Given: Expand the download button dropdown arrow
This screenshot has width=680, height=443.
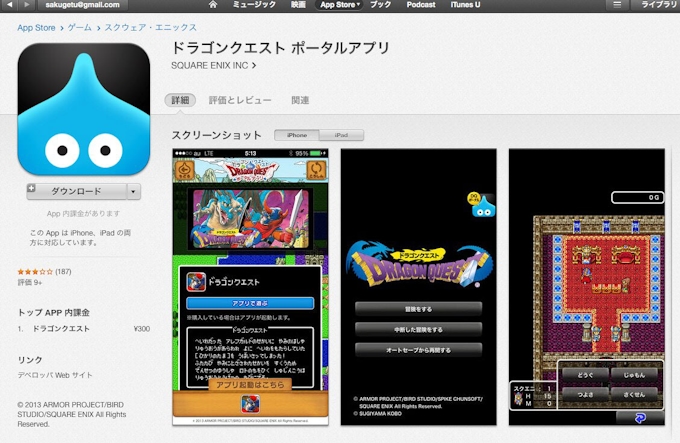Looking at the screenshot, I should (x=133, y=191).
